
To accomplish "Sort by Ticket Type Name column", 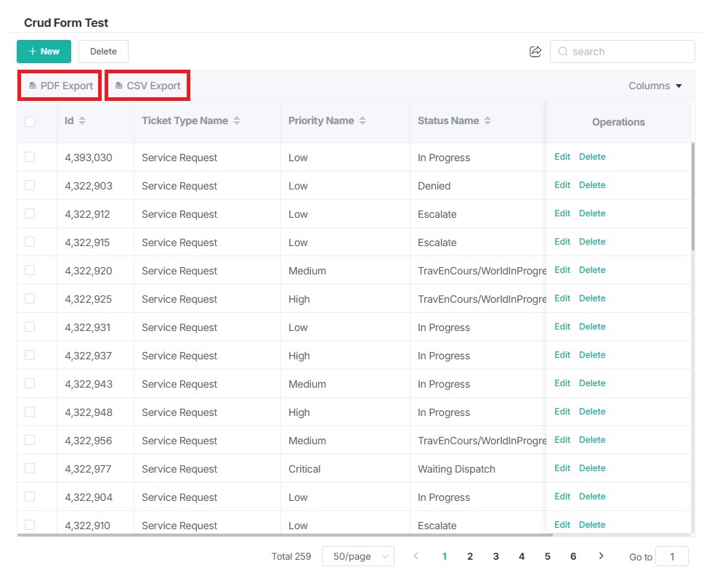I will [x=237, y=121].
